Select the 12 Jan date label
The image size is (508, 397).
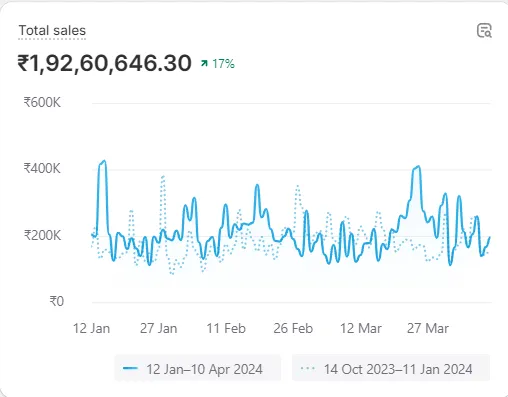pyautogui.click(x=91, y=328)
